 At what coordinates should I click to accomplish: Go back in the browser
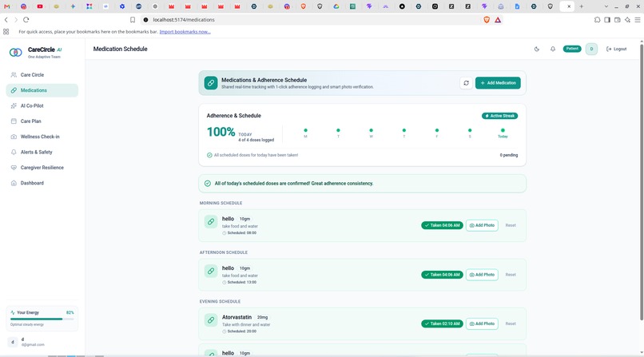coord(6,20)
